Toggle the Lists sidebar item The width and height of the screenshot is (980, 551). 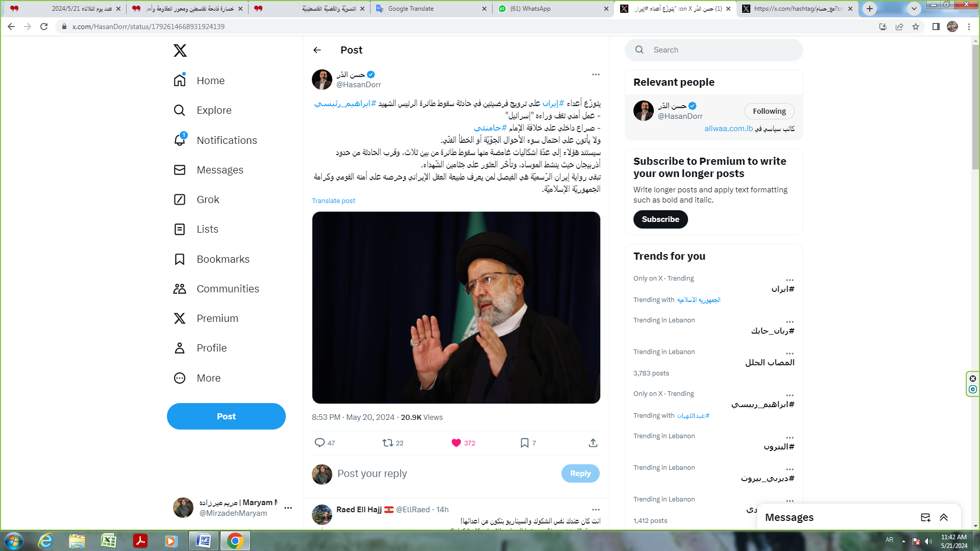tap(206, 229)
